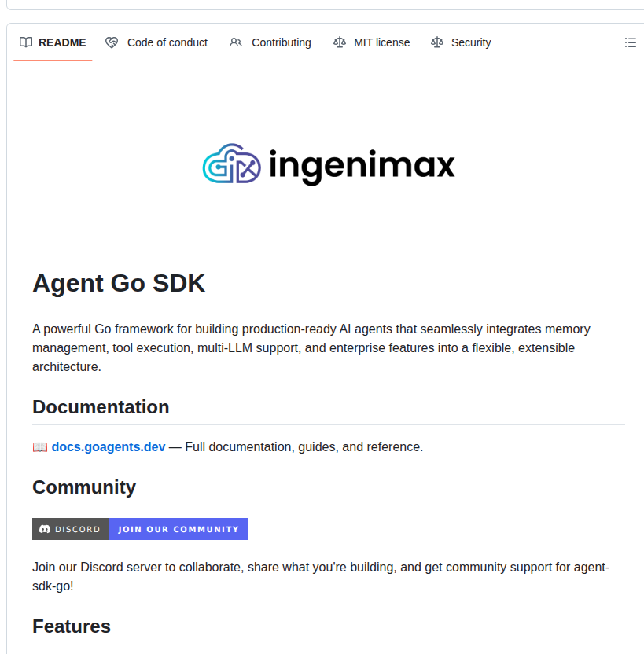Click the scales icon next to MIT license
Viewport: 644px width, 654px height.
click(x=338, y=42)
